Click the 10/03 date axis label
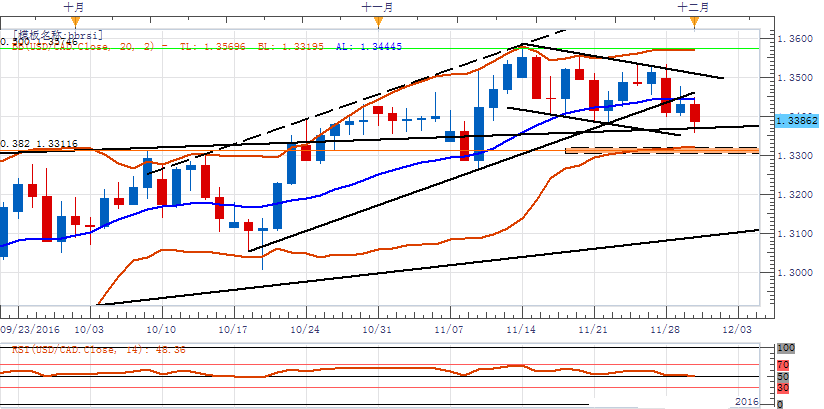The image size is (824, 409). pyautogui.click(x=90, y=330)
